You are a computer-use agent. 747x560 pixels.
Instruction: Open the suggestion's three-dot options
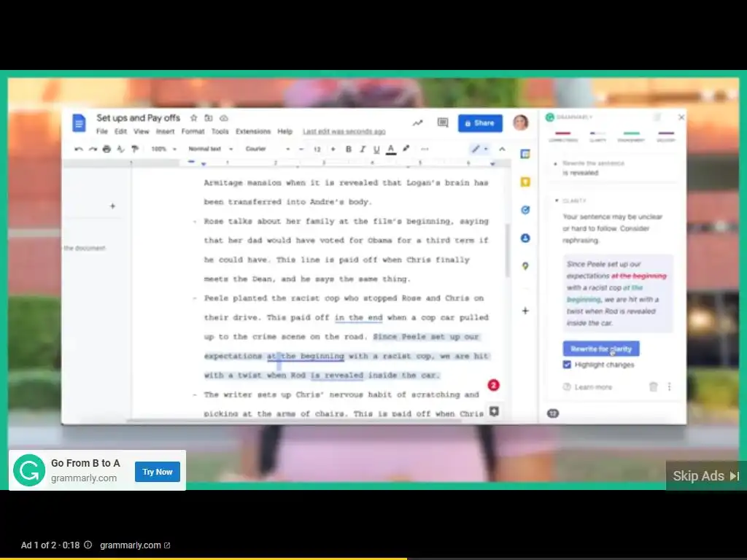coord(669,386)
